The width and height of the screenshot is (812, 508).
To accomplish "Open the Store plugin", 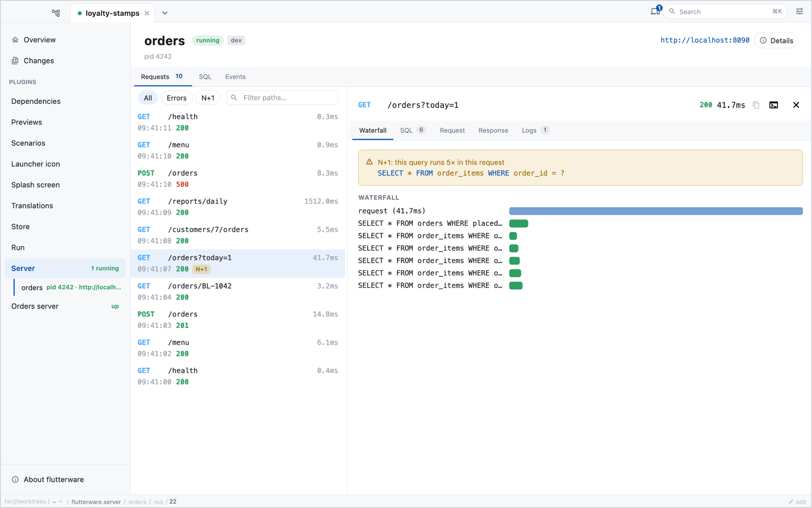I will 65,227.
